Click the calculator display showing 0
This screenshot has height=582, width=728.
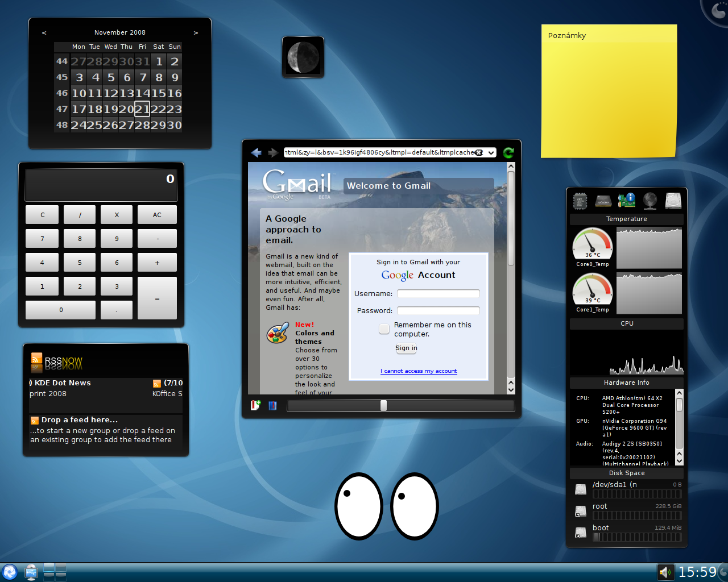click(101, 185)
